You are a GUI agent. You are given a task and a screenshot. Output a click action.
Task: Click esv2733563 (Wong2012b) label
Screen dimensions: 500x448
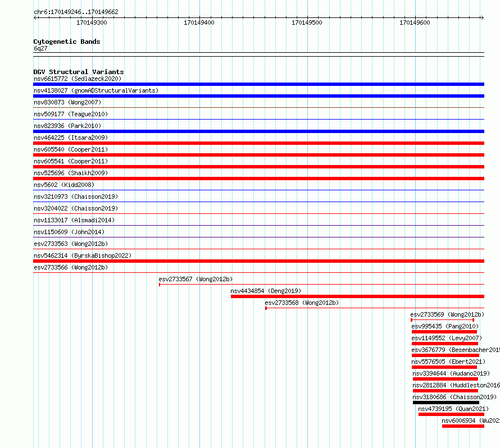tap(71, 244)
